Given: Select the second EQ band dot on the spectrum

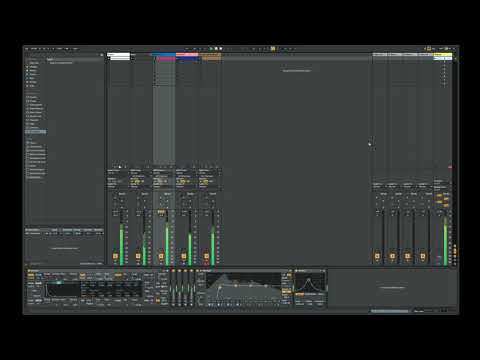Looking at the screenshot, I should point(236,286).
